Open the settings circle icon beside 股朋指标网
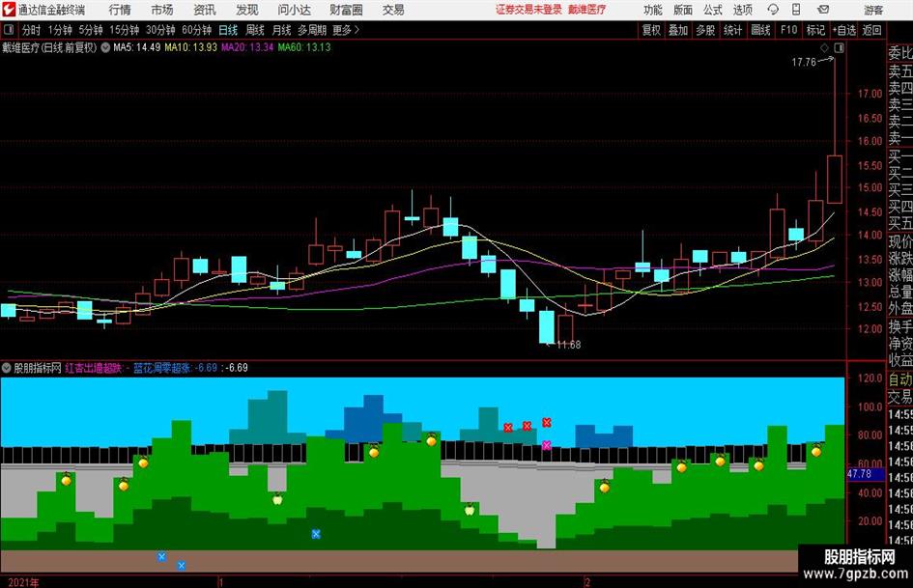The image size is (913, 588). point(7,368)
